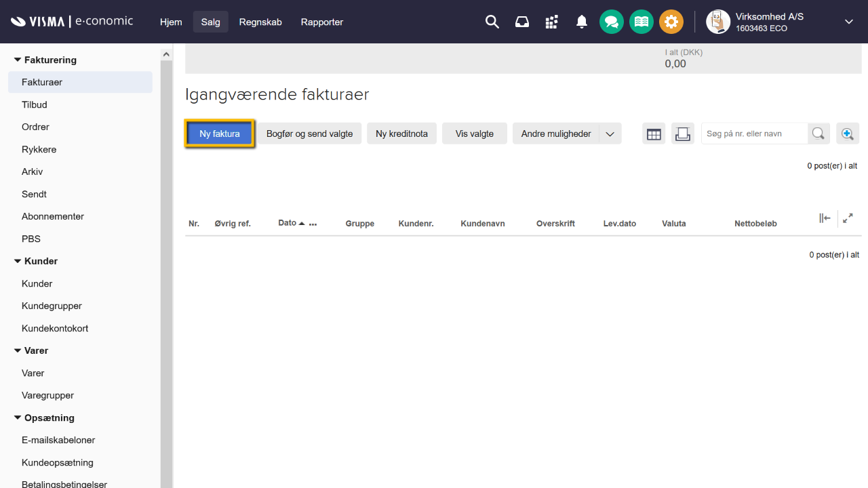Image resolution: width=868 pixels, height=488 pixels.
Task: Open the inbox tray icon
Action: tap(522, 22)
